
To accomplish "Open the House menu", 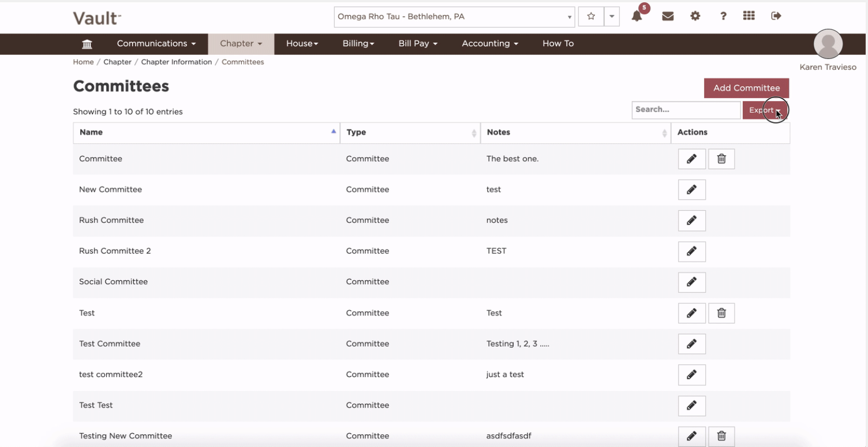I will point(302,44).
